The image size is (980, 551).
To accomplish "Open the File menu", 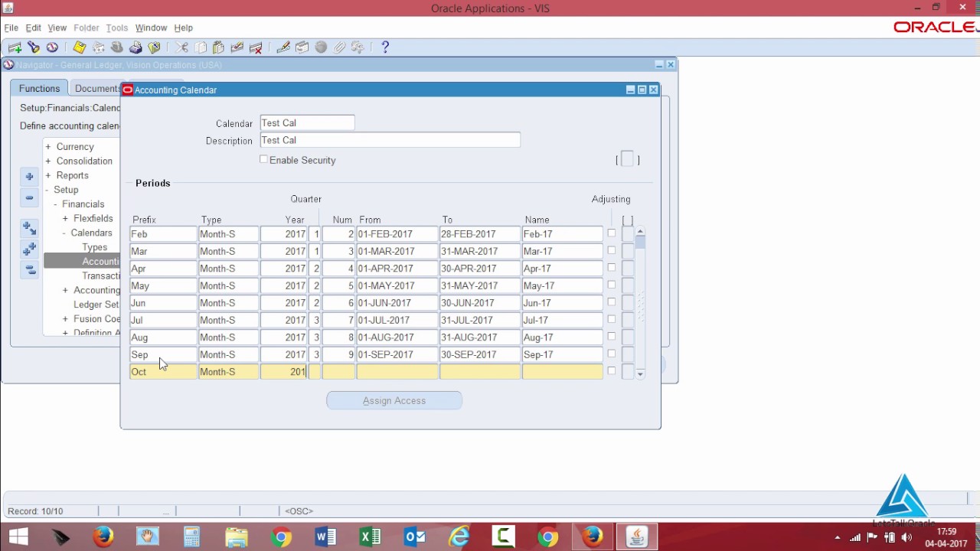I will [x=11, y=28].
